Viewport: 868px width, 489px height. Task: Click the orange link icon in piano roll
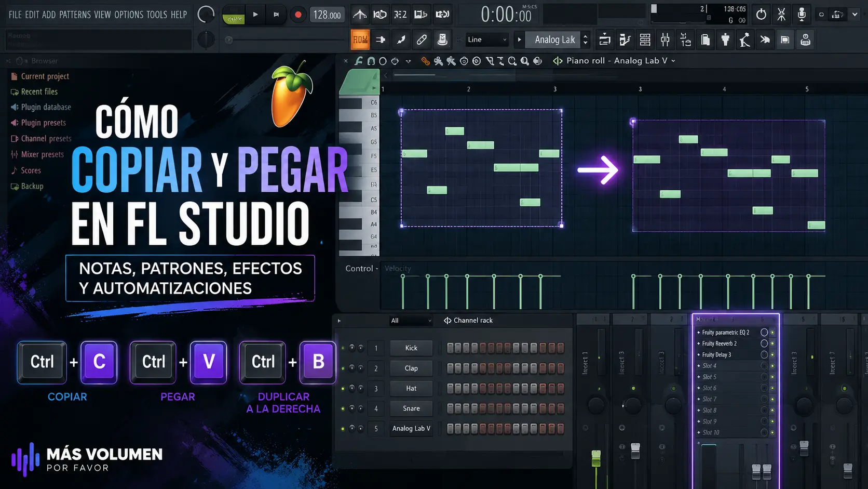click(426, 61)
